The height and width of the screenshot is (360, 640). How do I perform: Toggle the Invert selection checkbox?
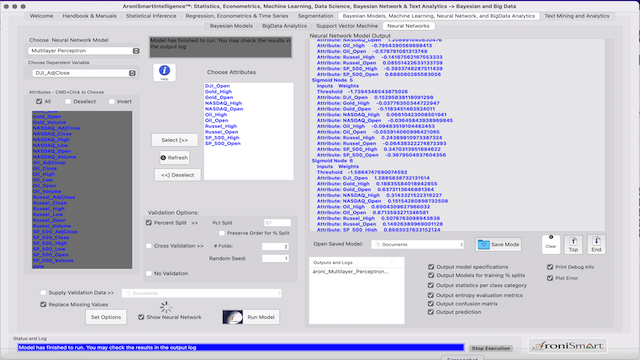tap(111, 101)
